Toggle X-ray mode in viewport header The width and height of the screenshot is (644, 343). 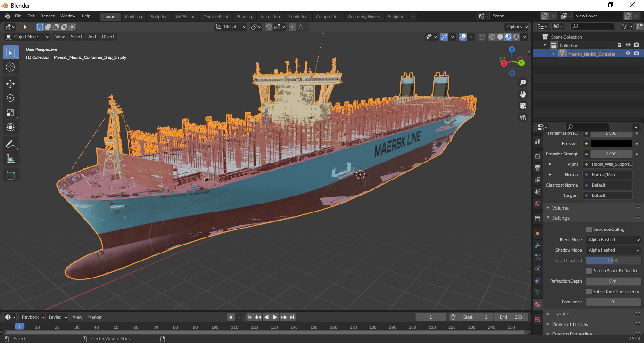(x=481, y=37)
